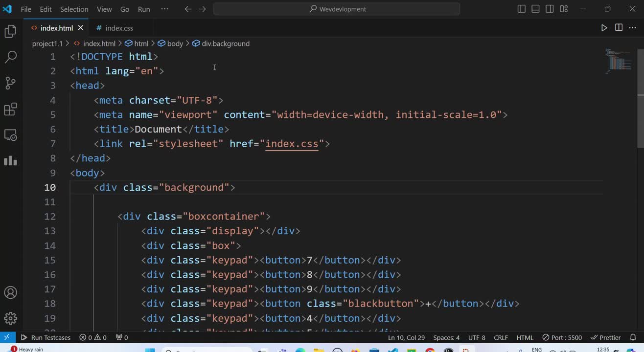644x352 pixels.
Task: Select the index.html tab
Action: coord(56,28)
